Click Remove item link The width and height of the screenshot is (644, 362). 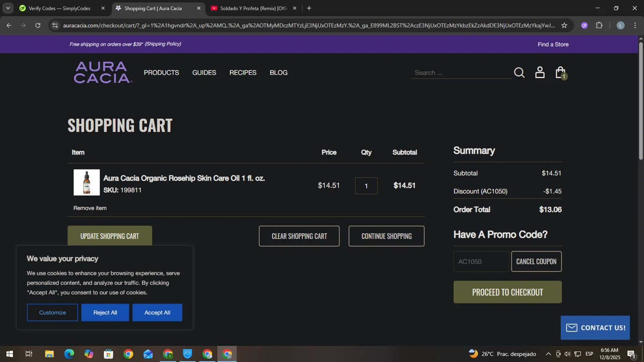point(90,208)
